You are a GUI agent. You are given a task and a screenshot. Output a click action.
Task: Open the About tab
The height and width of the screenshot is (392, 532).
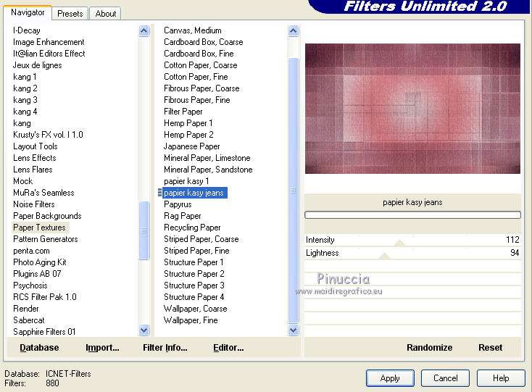tap(106, 14)
